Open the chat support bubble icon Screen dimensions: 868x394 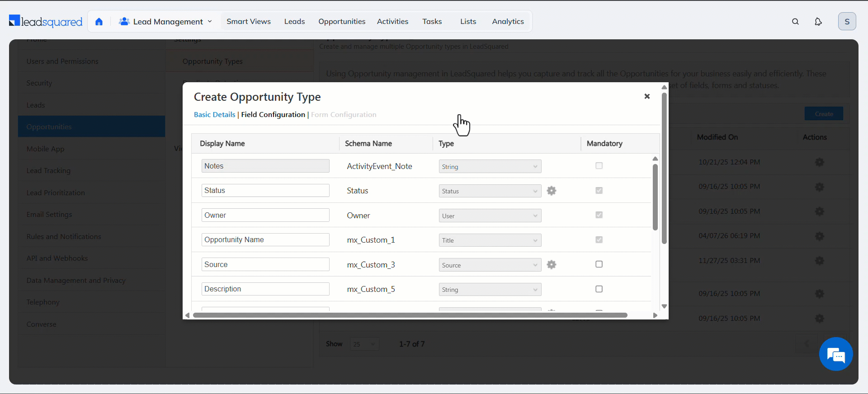click(x=835, y=354)
